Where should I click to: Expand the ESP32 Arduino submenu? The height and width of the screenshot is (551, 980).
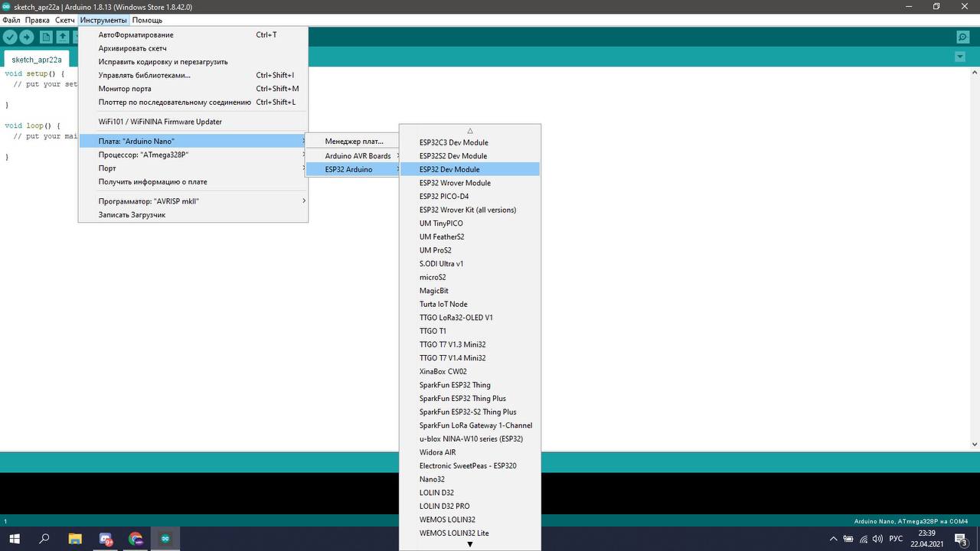[x=354, y=169]
